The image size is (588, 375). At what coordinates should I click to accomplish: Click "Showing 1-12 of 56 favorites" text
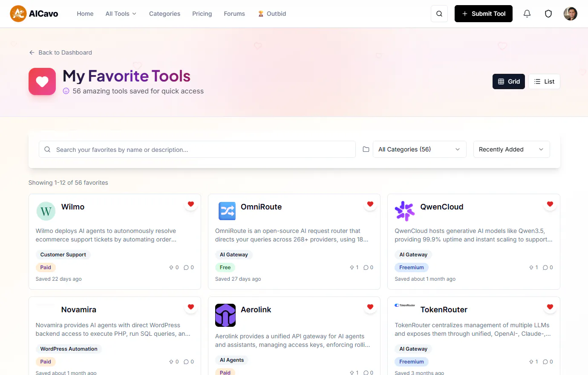tap(68, 183)
